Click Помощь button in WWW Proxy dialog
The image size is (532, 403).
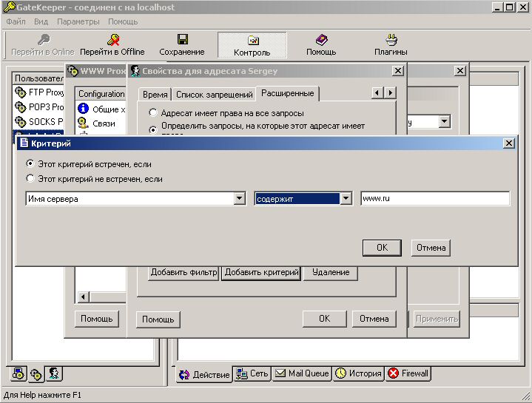tap(97, 319)
